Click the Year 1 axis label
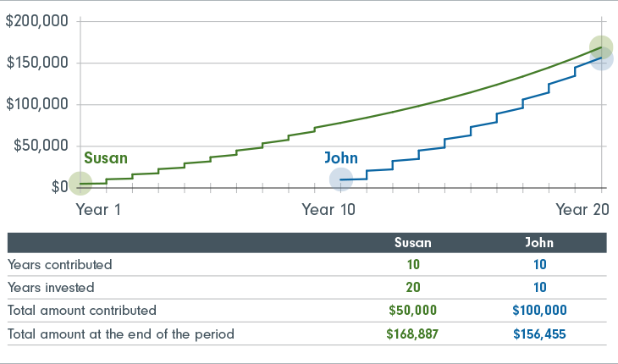 point(98,210)
